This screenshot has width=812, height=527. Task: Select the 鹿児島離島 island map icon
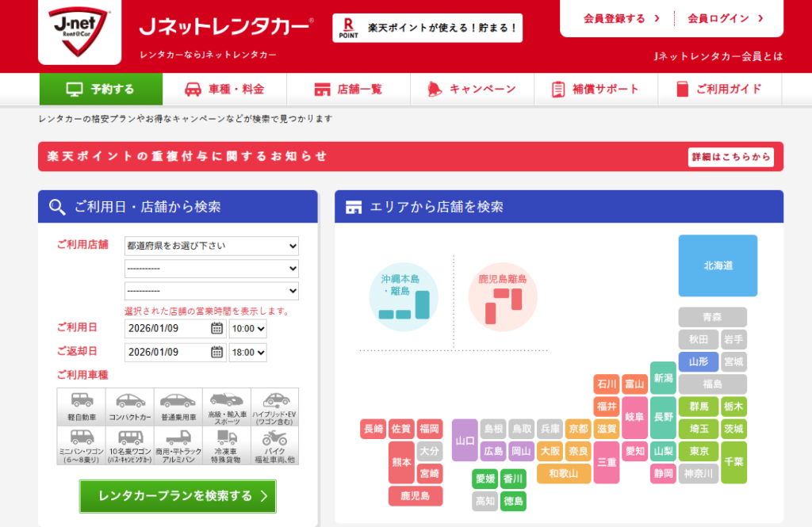[503, 297]
